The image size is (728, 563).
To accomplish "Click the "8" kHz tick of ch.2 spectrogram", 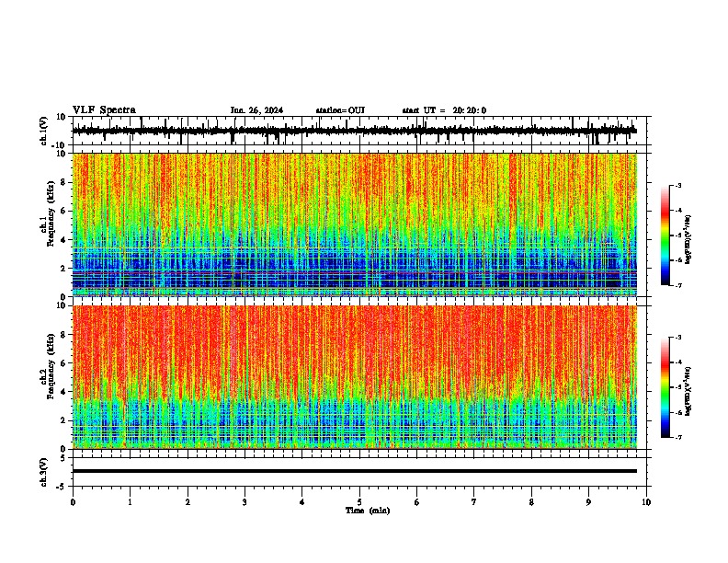I will 64,335.
